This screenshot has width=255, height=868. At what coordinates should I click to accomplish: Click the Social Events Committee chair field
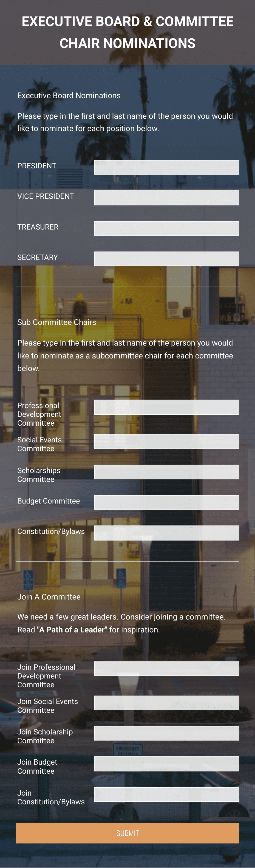[x=166, y=442]
